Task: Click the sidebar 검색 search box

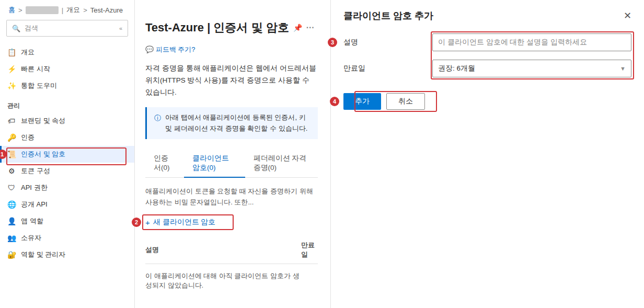Action: [67, 28]
